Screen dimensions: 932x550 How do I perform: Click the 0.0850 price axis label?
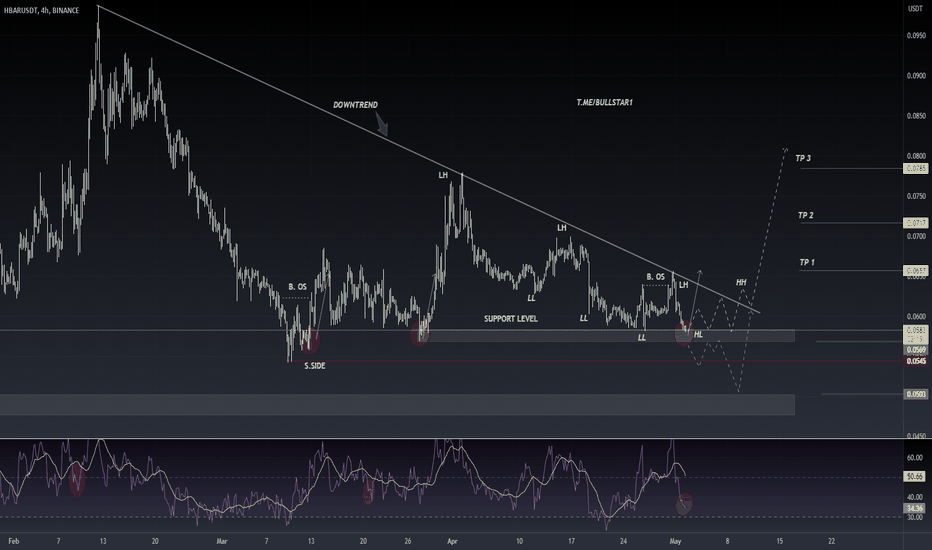tap(916, 116)
